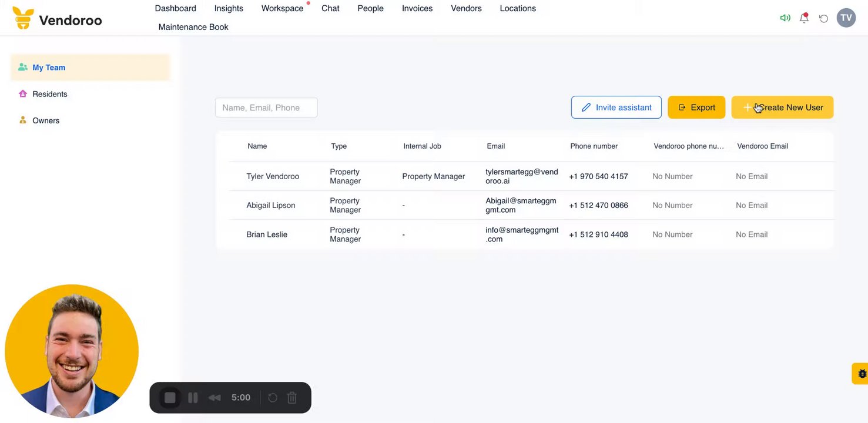Image resolution: width=868 pixels, height=423 pixels.
Task: Open the Residents section
Action: (49, 94)
